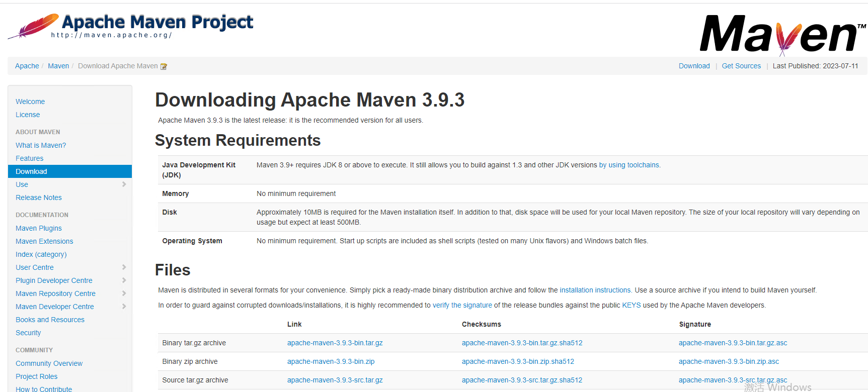Open the Apache breadcrumb link
Viewport: 868px width, 392px height.
(x=27, y=66)
